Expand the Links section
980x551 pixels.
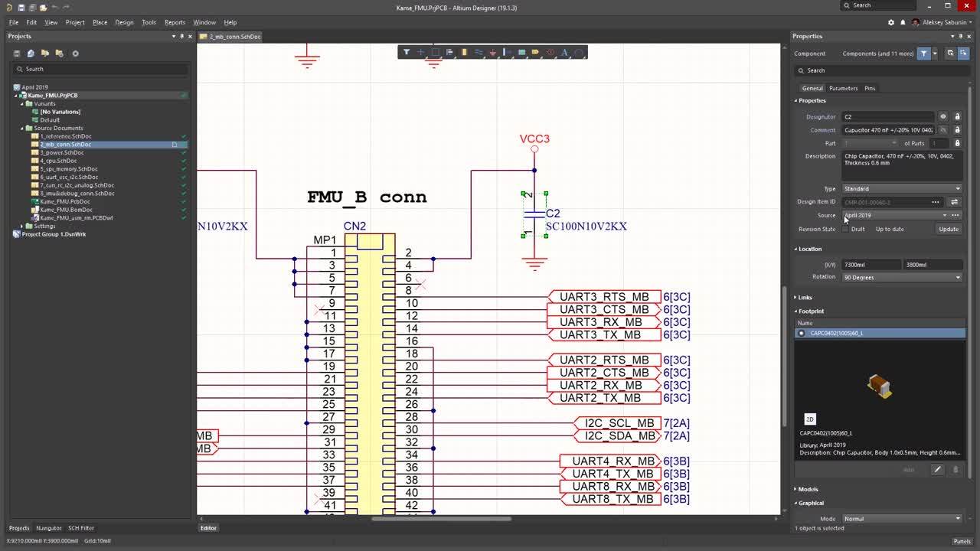(804, 298)
